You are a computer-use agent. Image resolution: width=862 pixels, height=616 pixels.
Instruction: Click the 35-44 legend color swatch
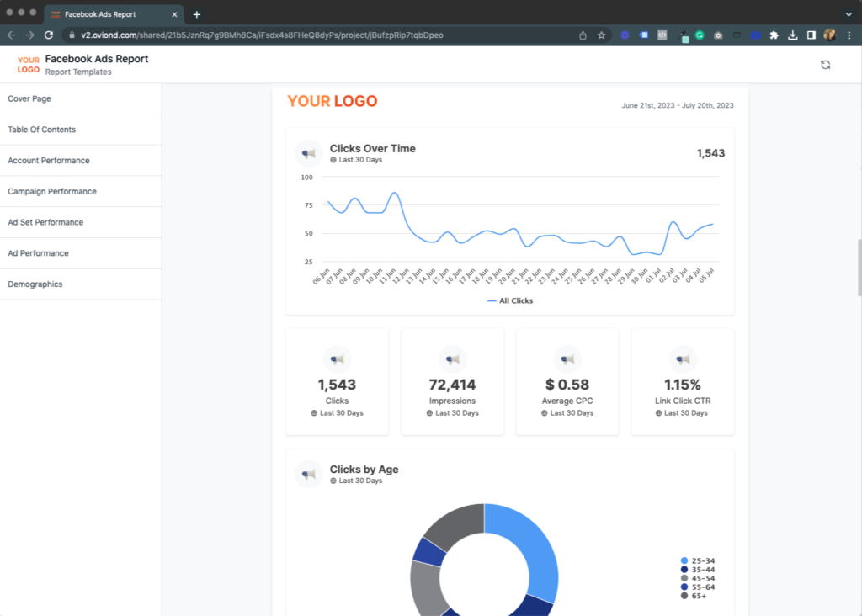click(x=684, y=570)
